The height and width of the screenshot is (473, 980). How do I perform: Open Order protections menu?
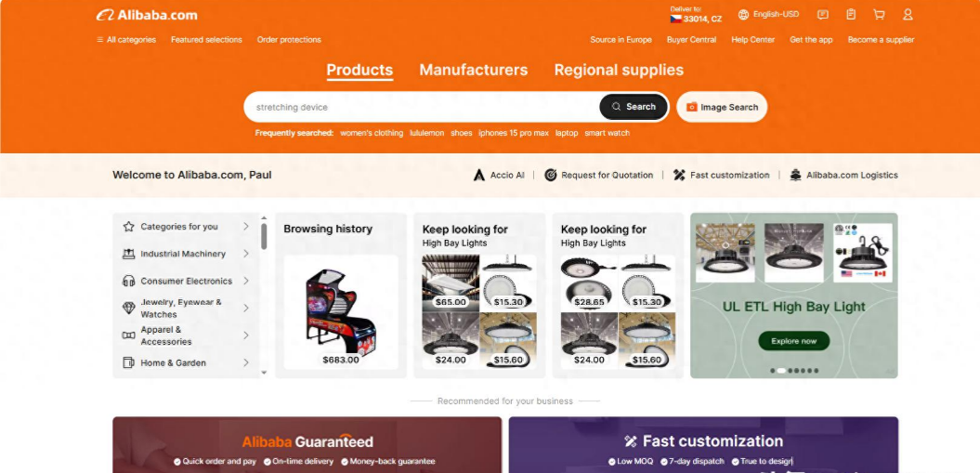pyautogui.click(x=289, y=39)
